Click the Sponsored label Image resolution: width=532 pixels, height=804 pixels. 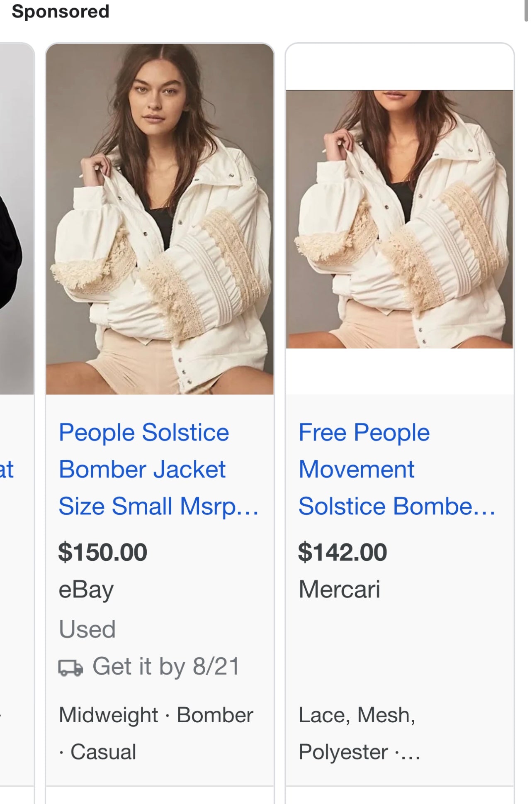click(61, 11)
